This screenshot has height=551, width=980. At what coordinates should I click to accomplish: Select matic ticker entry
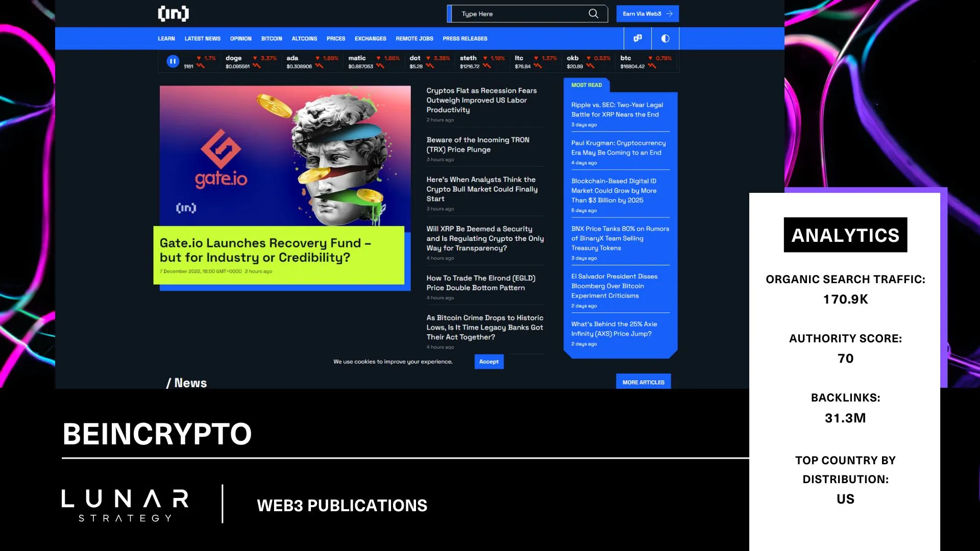(x=374, y=62)
